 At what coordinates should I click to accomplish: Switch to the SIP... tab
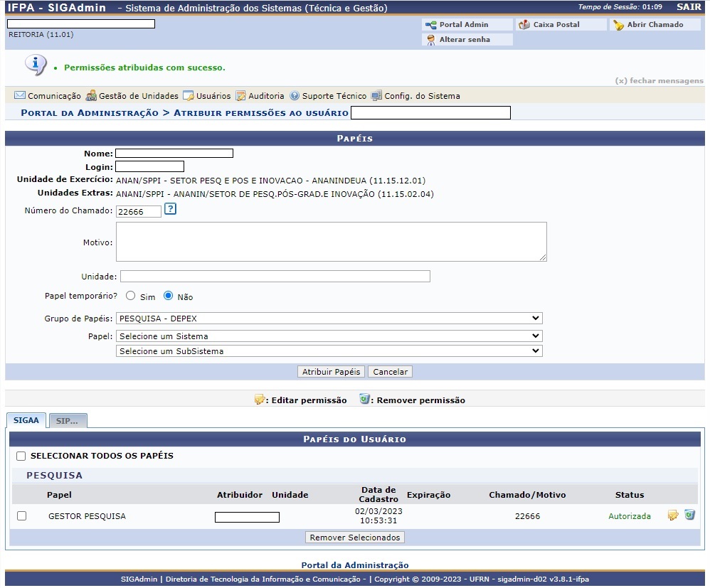[x=68, y=420]
